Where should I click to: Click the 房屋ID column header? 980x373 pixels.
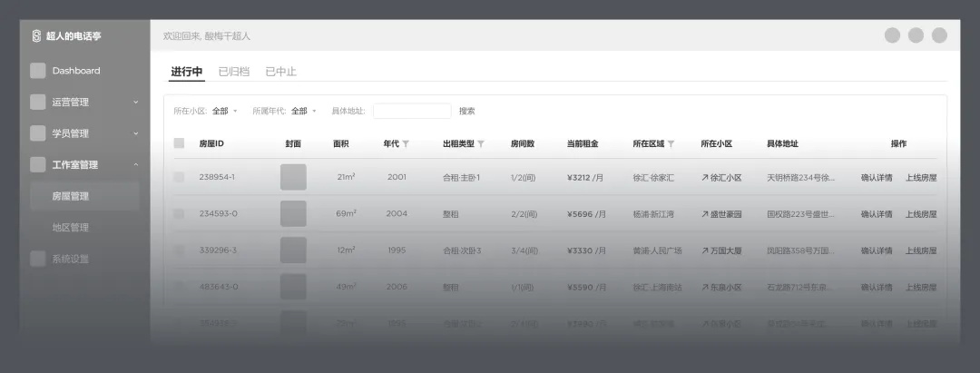[x=211, y=143]
